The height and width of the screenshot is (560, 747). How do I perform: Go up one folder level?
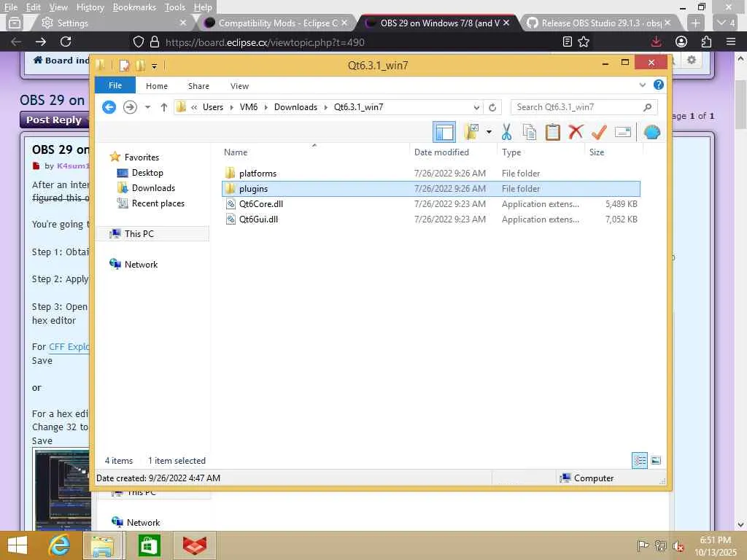(x=164, y=107)
